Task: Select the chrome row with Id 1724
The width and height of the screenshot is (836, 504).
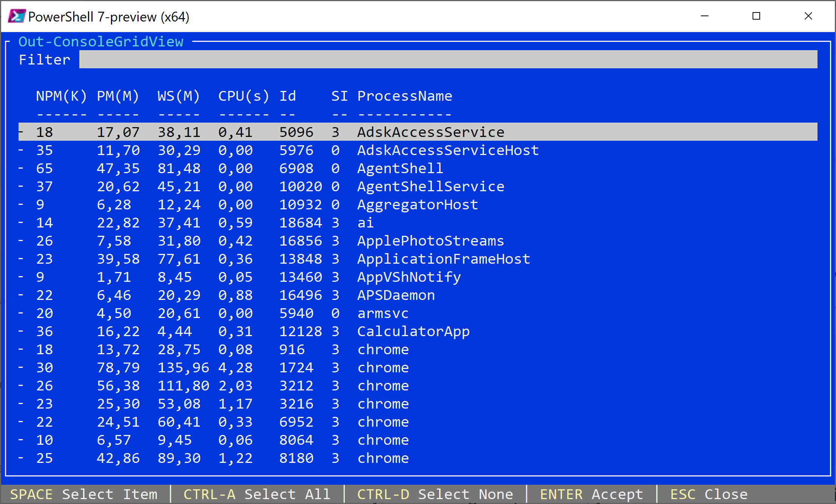Action: pos(383,368)
